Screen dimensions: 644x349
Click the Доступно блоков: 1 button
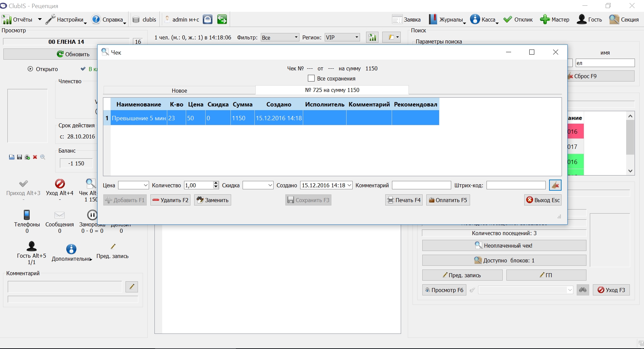504,260
